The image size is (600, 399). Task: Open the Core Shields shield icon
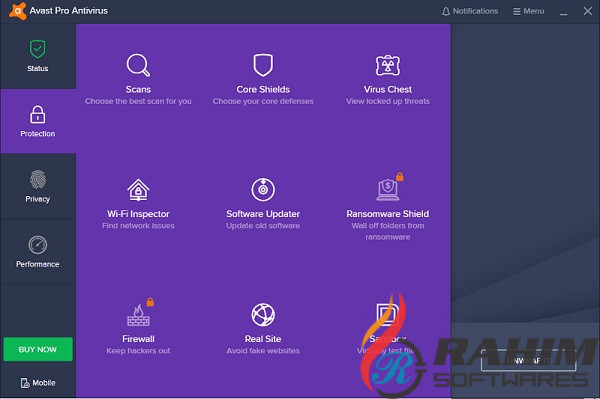263,65
